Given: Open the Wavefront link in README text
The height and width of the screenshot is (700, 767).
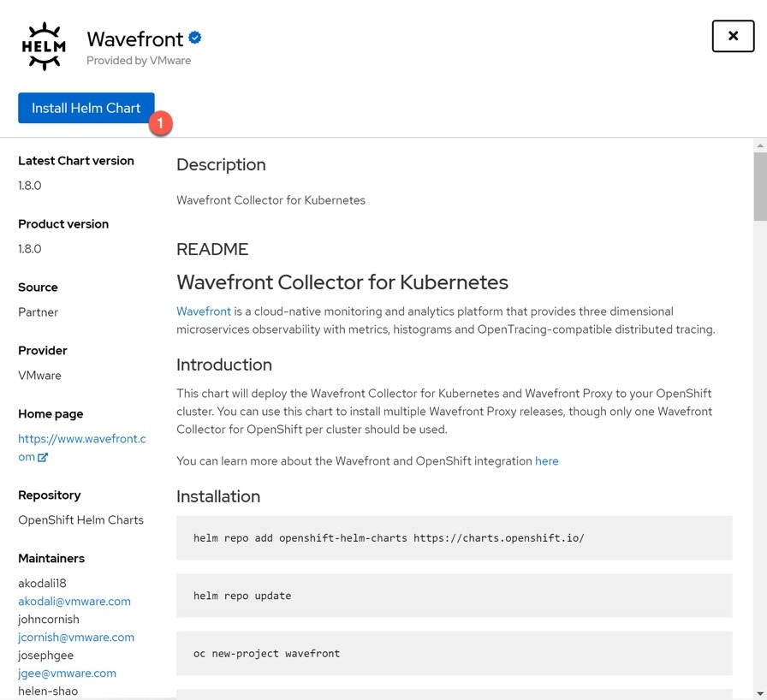Looking at the screenshot, I should (x=204, y=311).
